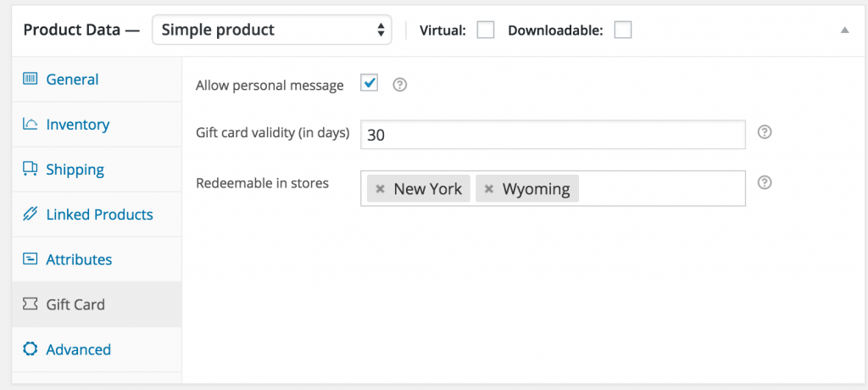Click the Gift Card ticket icon
Image resolution: width=868 pixels, height=390 pixels.
coord(31,304)
